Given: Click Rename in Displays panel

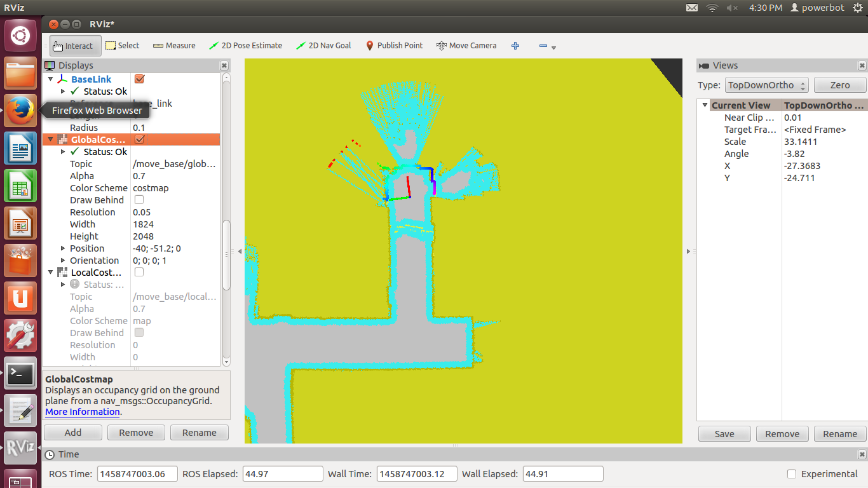Looking at the screenshot, I should point(200,433).
